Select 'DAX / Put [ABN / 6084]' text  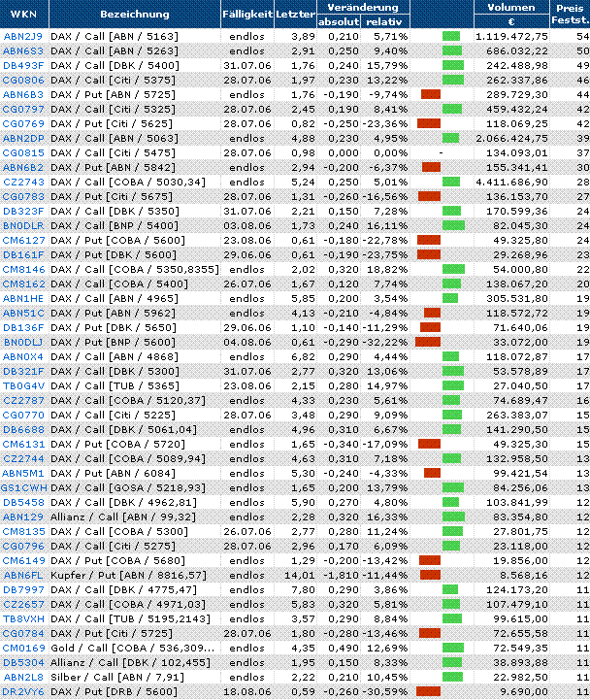tap(113, 473)
